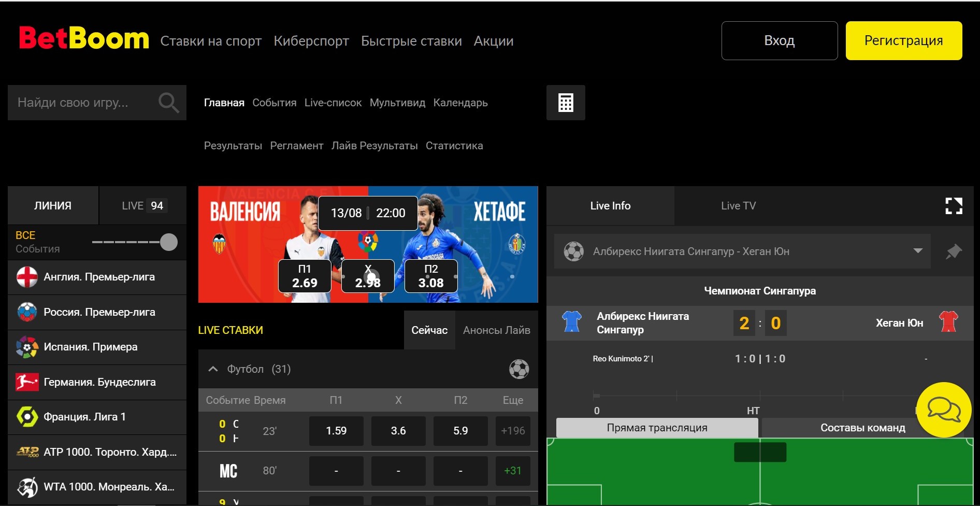This screenshot has height=506, width=980.
Task: Open the Лайв Результаты link
Action: [374, 146]
